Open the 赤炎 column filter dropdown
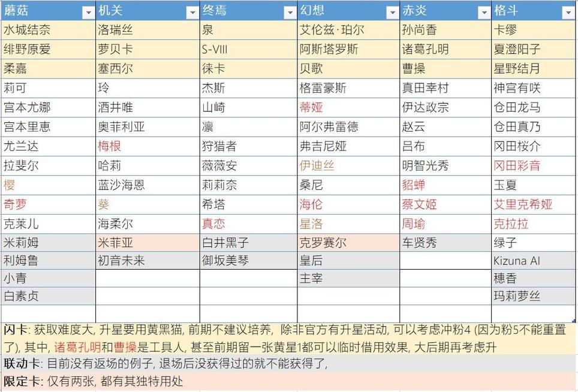This screenshot has height=392, width=578. (484, 13)
